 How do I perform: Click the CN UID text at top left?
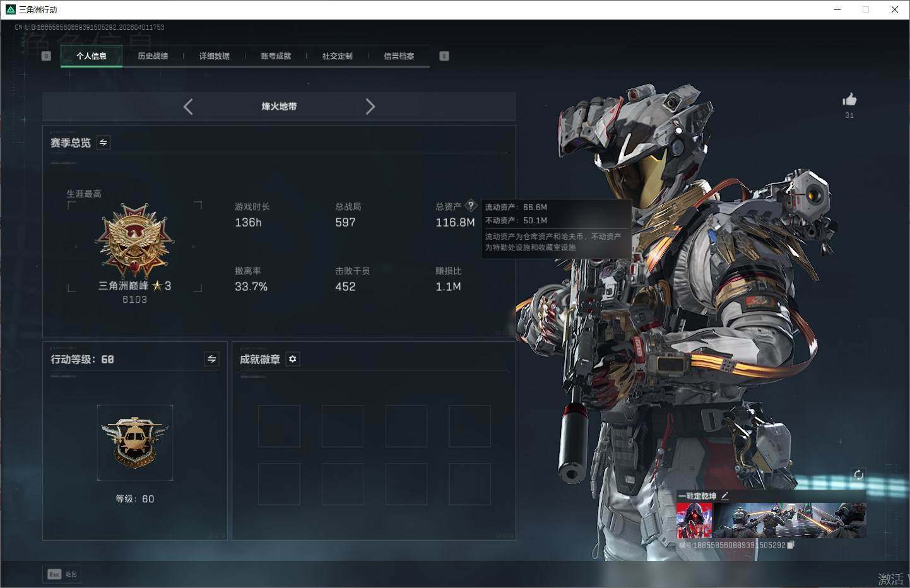click(90, 27)
